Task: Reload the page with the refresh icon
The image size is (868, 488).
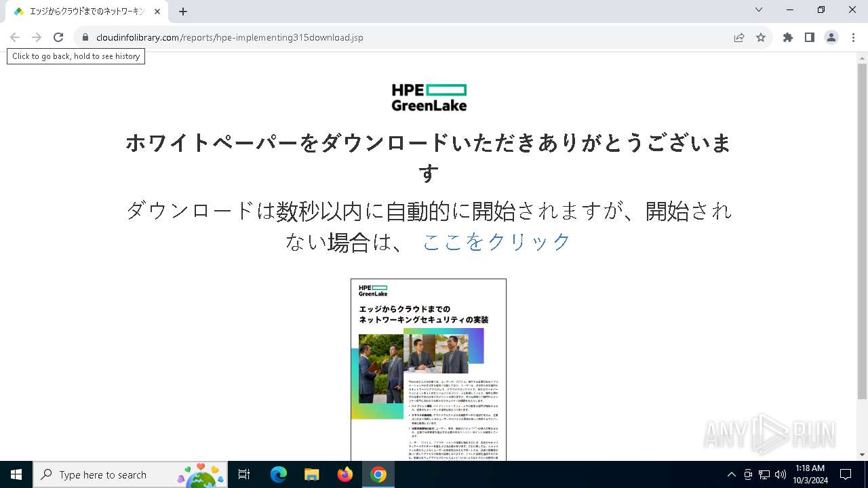Action: (58, 37)
